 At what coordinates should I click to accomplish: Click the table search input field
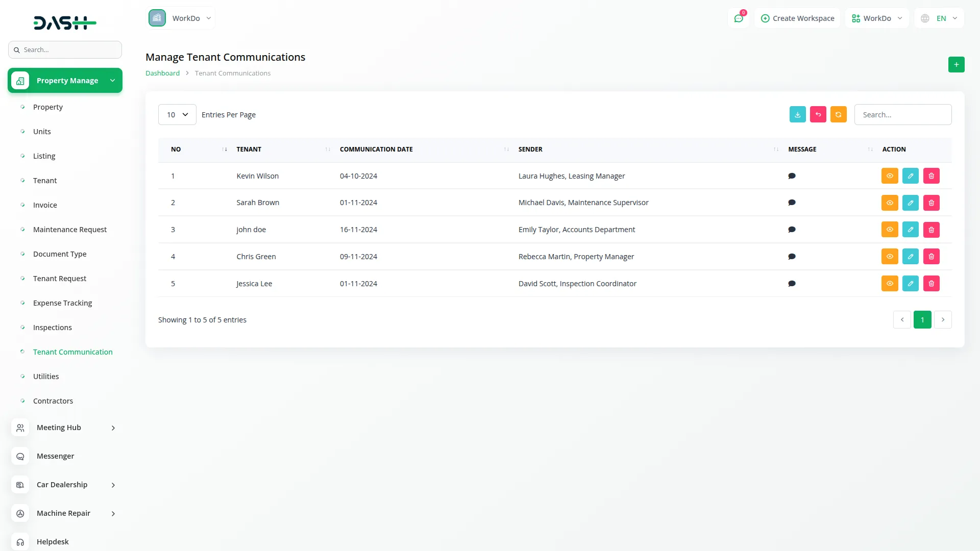pyautogui.click(x=902, y=115)
